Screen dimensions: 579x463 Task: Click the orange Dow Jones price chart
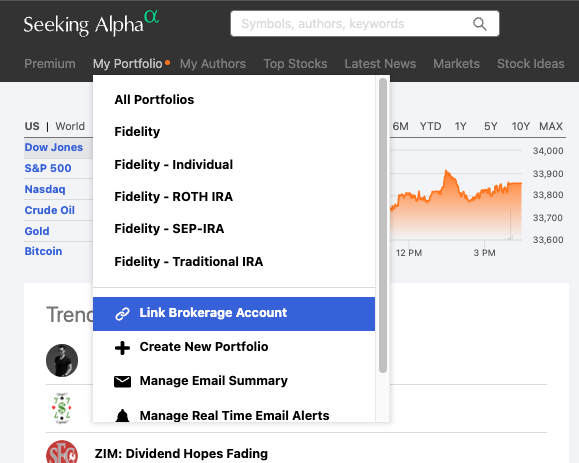click(456, 205)
